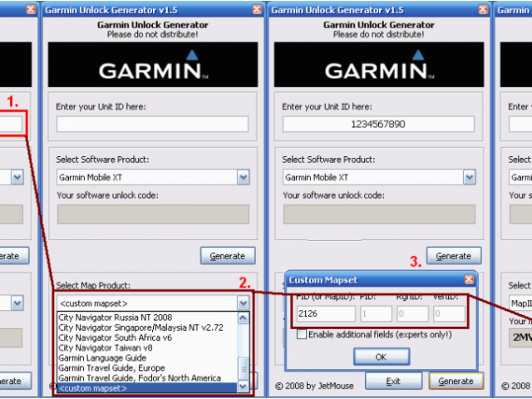This screenshot has width=532, height=399.
Task: Click the Generate software code button in second window
Action: tap(228, 256)
